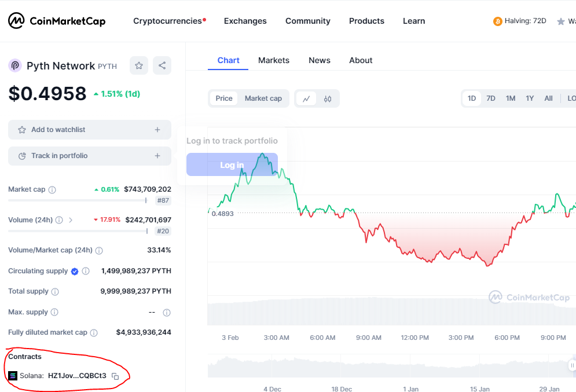Click the 1.51% (1d) change indicator
The image size is (576, 392).
pyautogui.click(x=117, y=94)
